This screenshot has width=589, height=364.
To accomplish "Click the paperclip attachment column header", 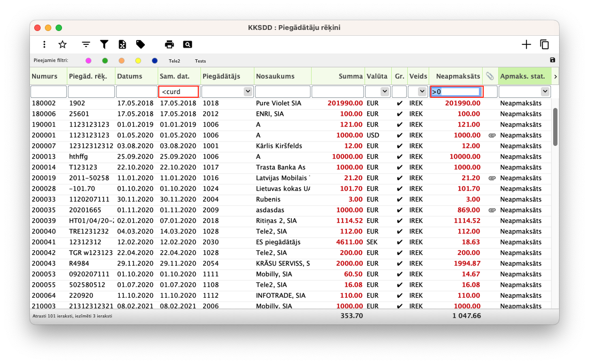I will [x=490, y=76].
